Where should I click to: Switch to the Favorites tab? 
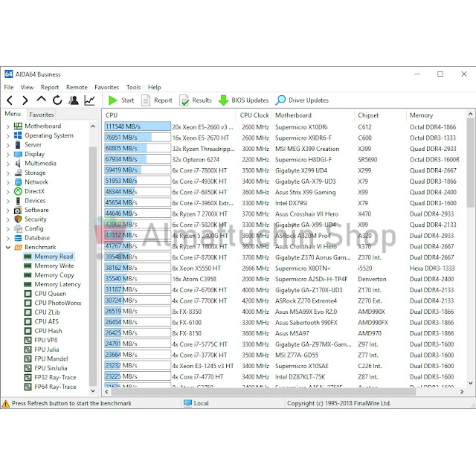coord(42,115)
